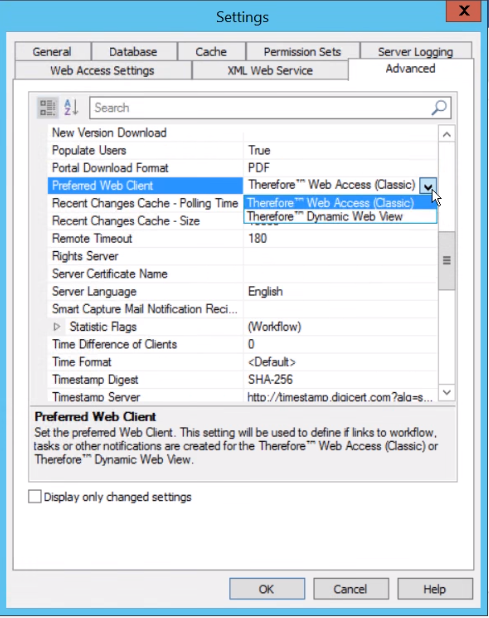
Task: Expand the Statistic Flags row
Action: click(57, 327)
